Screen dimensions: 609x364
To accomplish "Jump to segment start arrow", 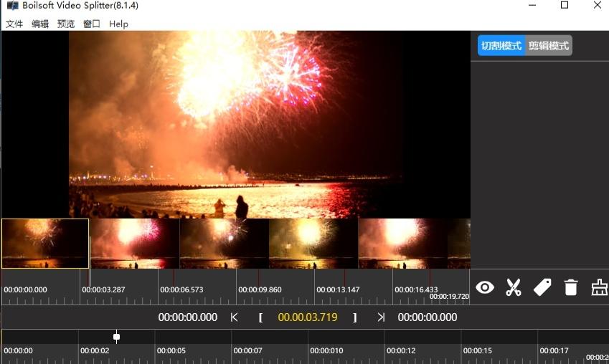I will pyautogui.click(x=234, y=317).
